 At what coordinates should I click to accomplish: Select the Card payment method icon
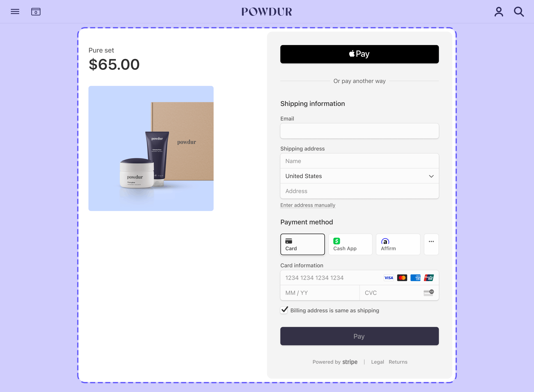point(289,240)
